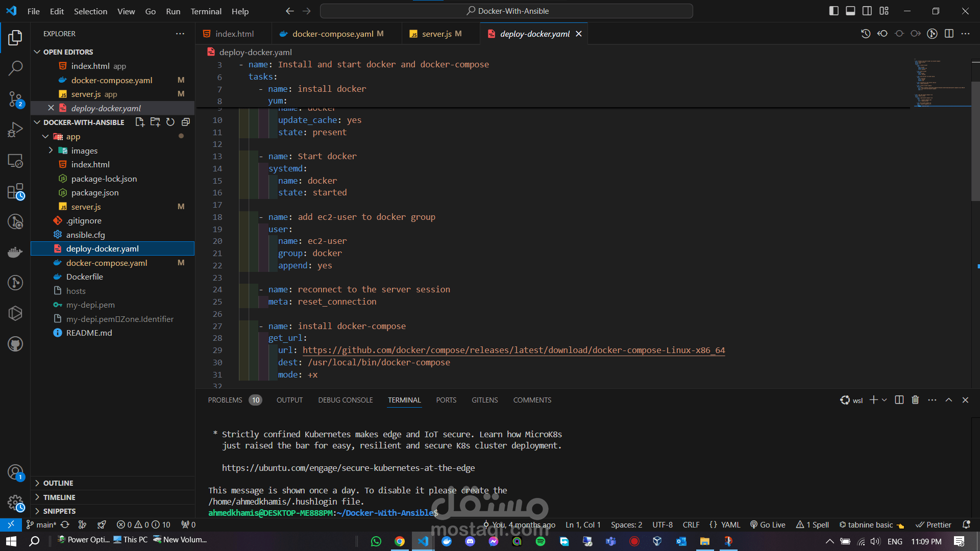
Task: Open the new terminal launch profile dropdown
Action: (x=885, y=400)
